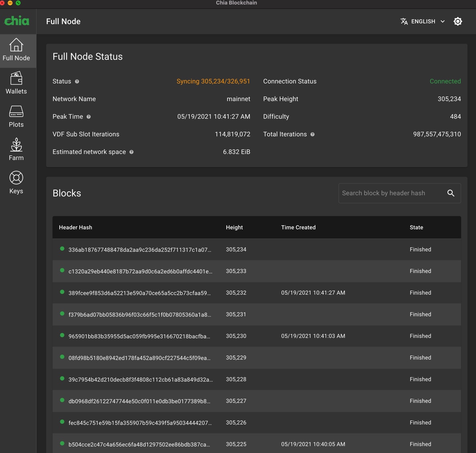Click the Total Iterations value 987,557,475,310
The width and height of the screenshot is (476, 453).
pos(437,134)
